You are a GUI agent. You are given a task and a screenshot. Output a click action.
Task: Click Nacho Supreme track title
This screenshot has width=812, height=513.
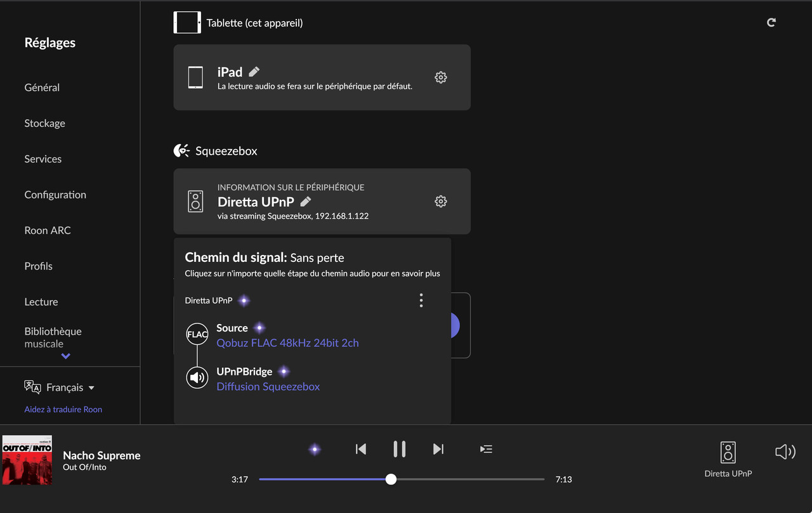tap(101, 455)
